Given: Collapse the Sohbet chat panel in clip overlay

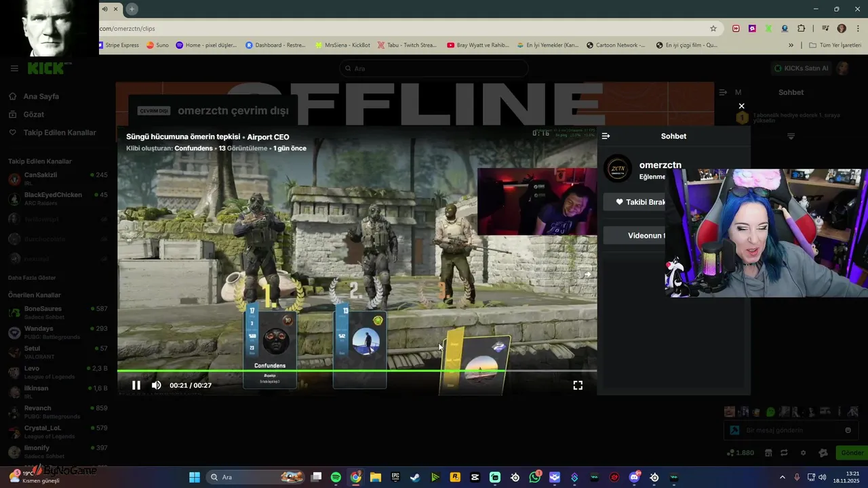Looking at the screenshot, I should click(x=606, y=136).
